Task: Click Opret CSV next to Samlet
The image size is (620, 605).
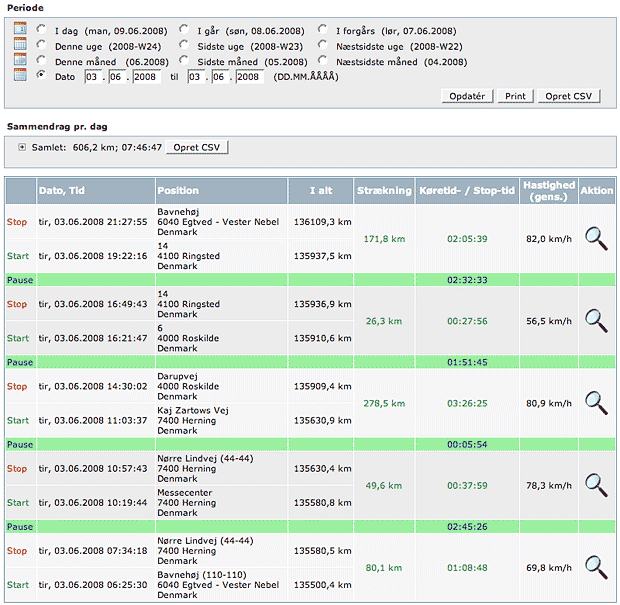Action: [197, 147]
